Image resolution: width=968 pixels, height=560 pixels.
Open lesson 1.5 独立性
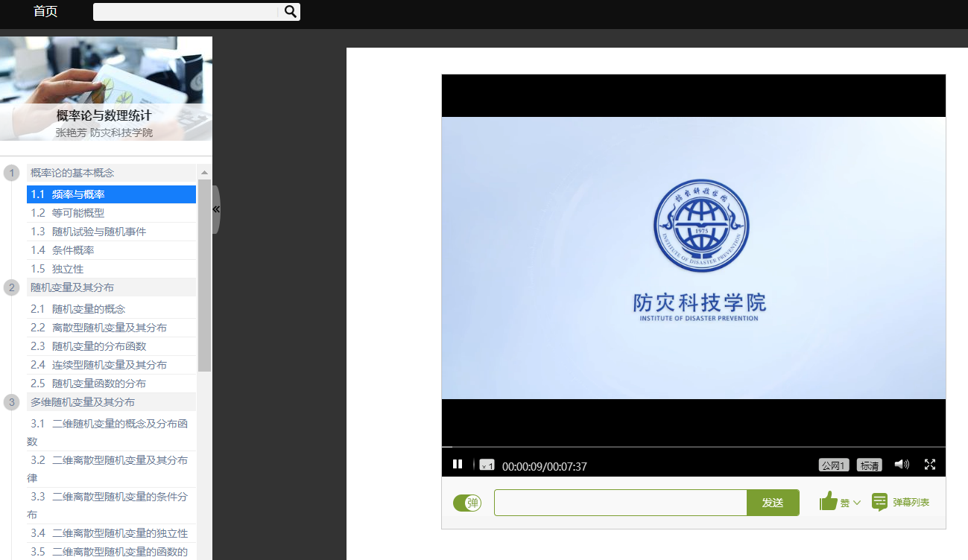pos(111,269)
